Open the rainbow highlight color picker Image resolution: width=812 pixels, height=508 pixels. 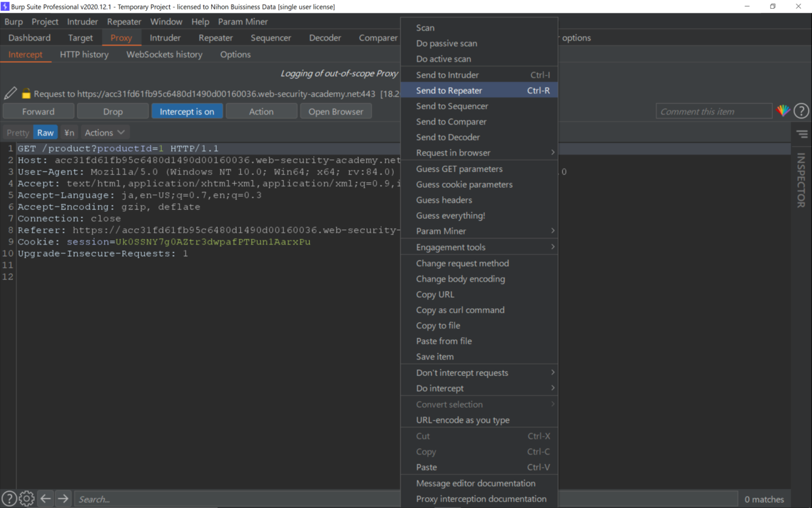(x=783, y=111)
